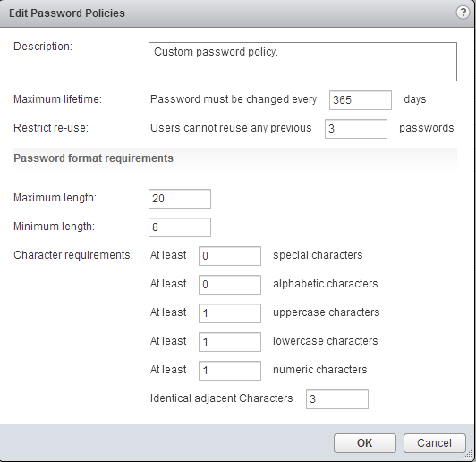Click the Password format requirements header
The image size is (476, 462).
coord(93,158)
